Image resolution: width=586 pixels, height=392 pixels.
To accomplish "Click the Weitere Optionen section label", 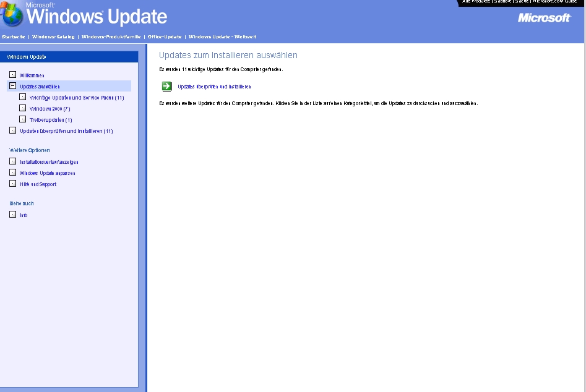I will 30,150.
